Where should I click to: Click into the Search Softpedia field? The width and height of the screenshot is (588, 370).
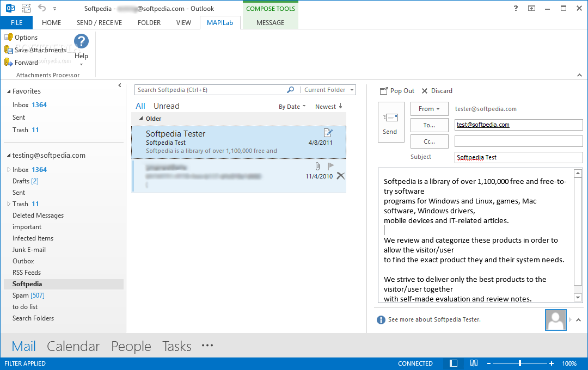(210, 90)
